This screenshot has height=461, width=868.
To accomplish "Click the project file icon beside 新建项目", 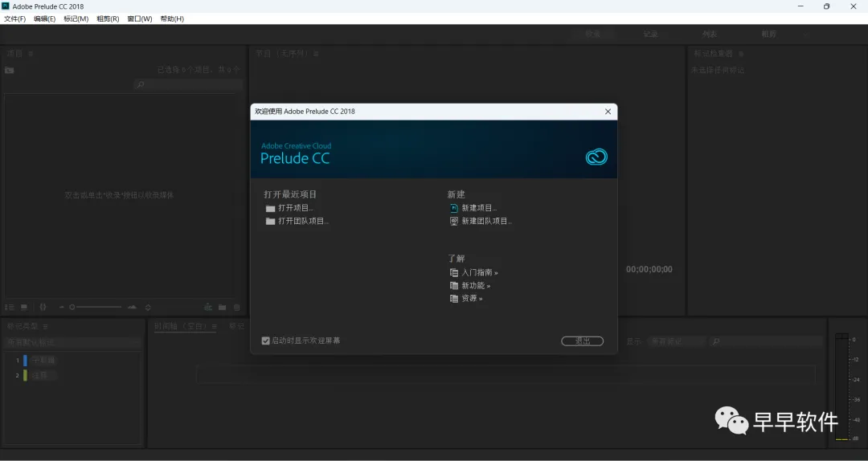I will point(454,208).
